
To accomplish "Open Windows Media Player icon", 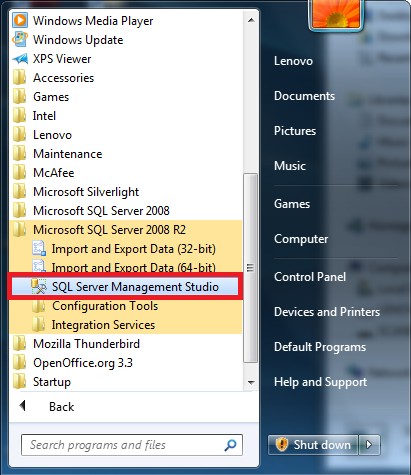I will click(20, 21).
